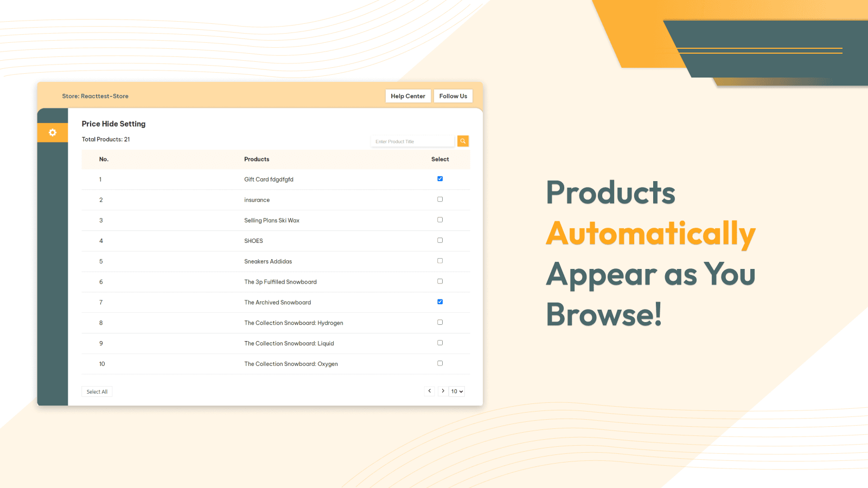
Task: Open the Help Center
Action: click(x=408, y=96)
